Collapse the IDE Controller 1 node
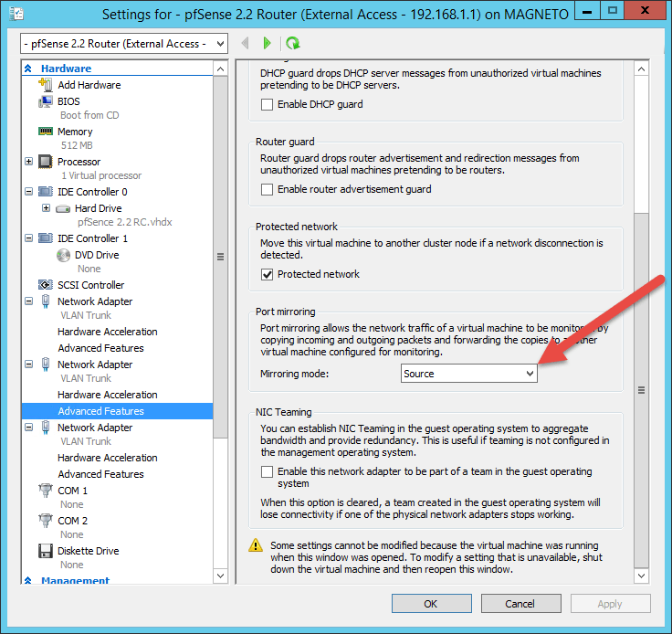This screenshot has height=634, width=672. [x=28, y=238]
